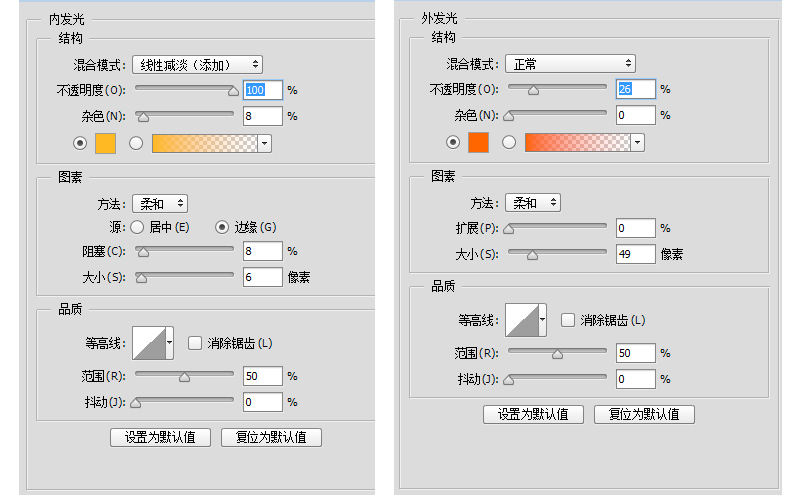
Task: Click the Outer Glow 大小 (S) slider handle
Action: 532,256
